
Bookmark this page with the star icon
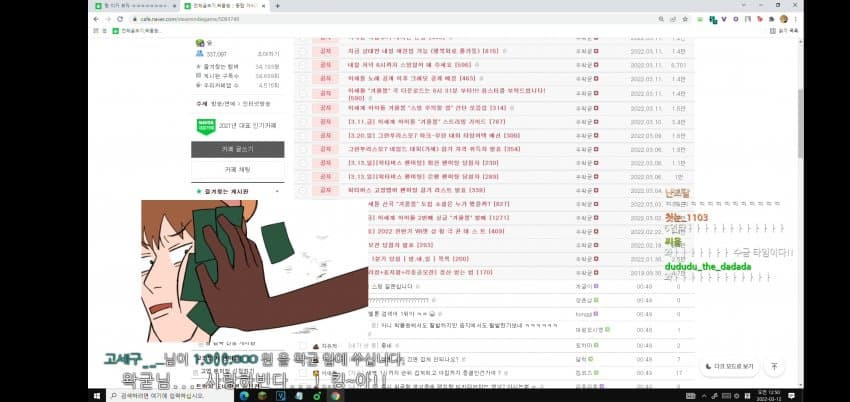pyautogui.click(x=685, y=19)
